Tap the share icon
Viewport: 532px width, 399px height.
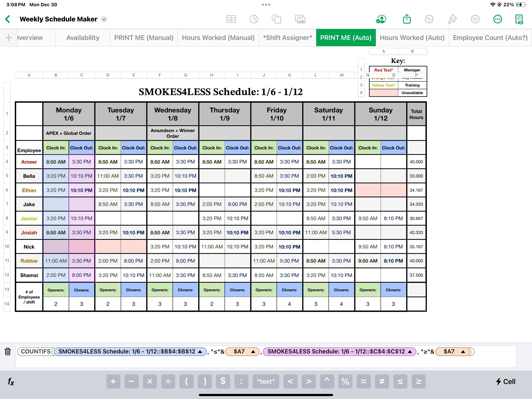407,19
